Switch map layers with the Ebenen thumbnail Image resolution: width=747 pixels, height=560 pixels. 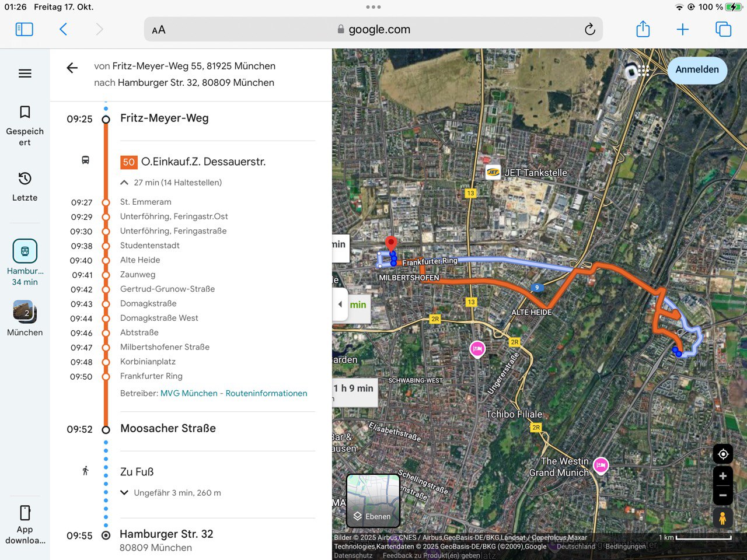coord(373,501)
